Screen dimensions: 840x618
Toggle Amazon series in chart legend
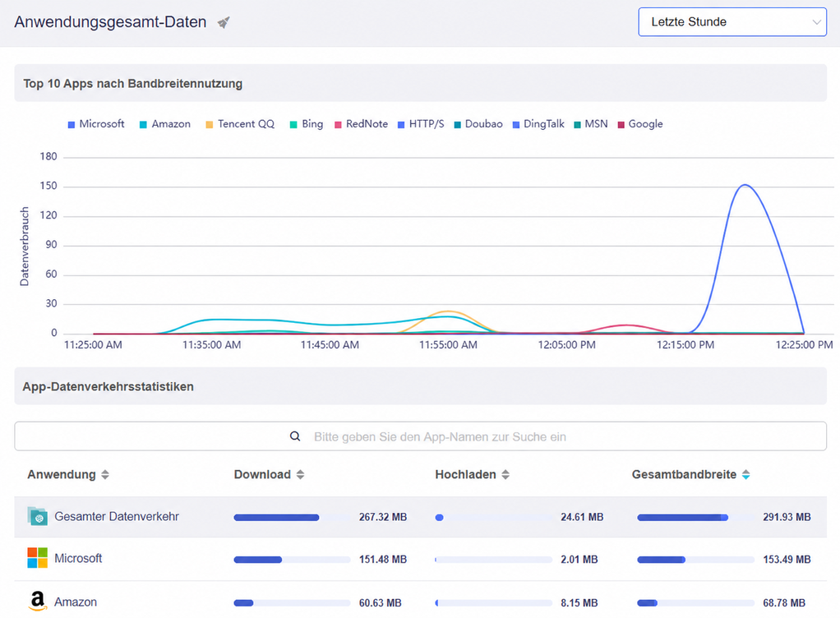165,124
